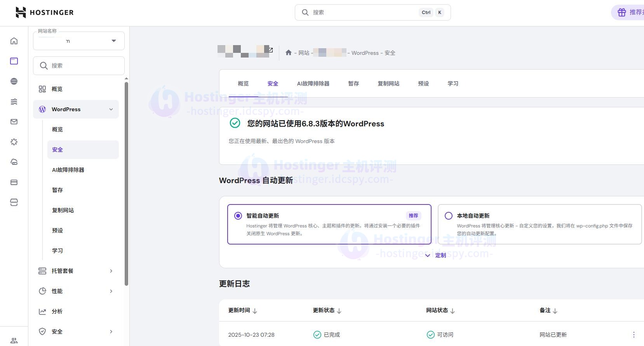Image resolution: width=644 pixels, height=346 pixels.
Task: Open 预设 in sidebar
Action: coord(83,231)
